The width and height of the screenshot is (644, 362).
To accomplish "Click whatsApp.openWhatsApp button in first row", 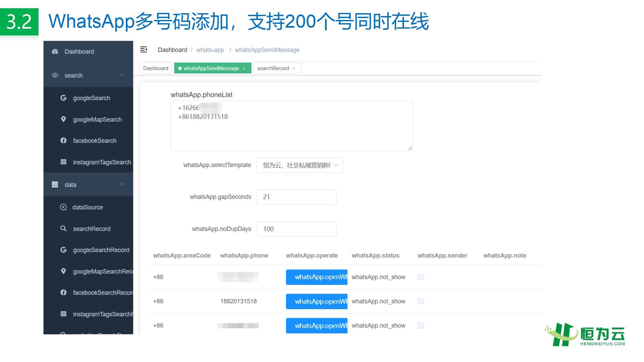I will 317,277.
